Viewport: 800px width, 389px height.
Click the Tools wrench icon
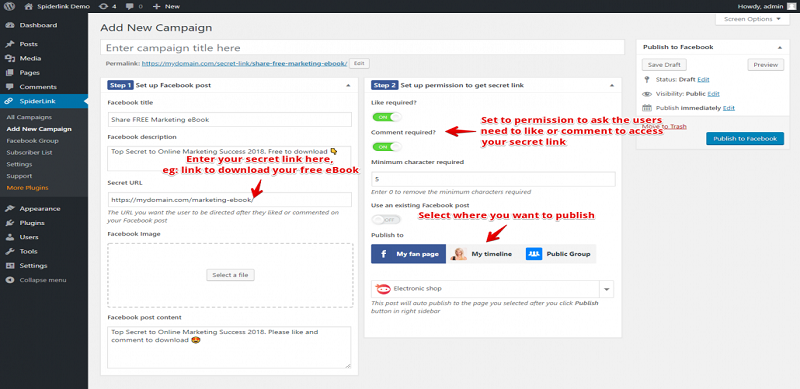click(10, 251)
